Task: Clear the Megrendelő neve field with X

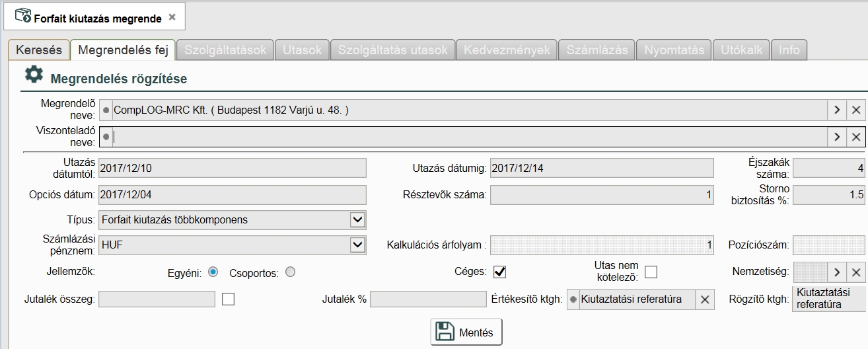Action: 856,110
